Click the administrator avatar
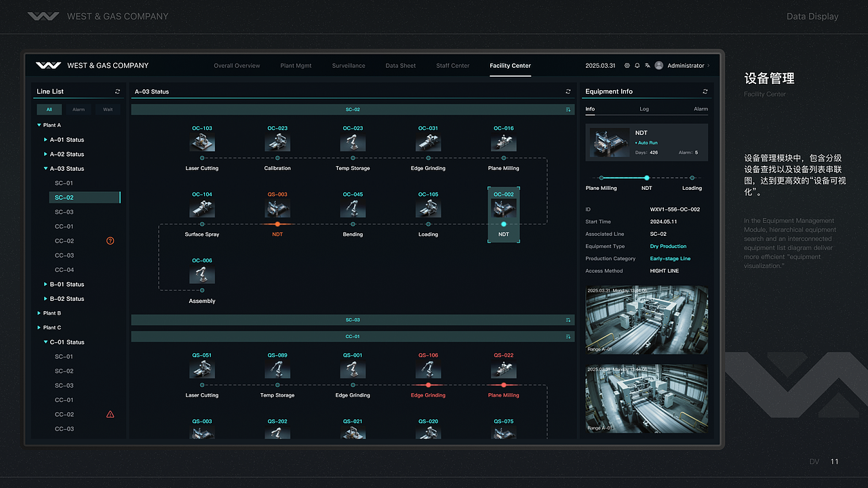The height and width of the screenshot is (488, 868). 659,66
